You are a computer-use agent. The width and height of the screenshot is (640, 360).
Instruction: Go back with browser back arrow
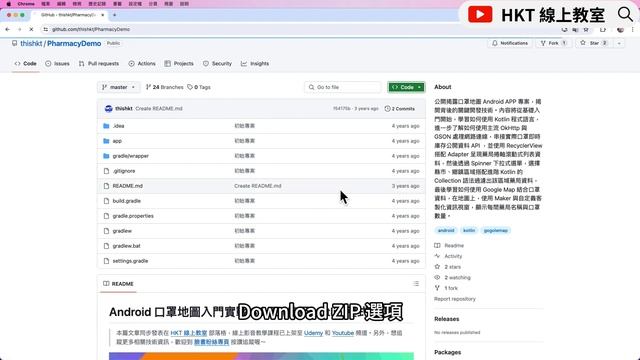[x=7, y=29]
